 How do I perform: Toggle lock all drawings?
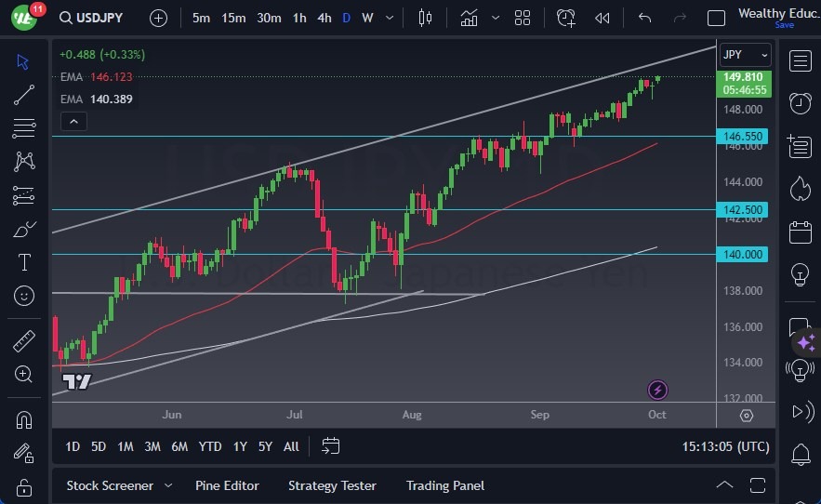coord(24,487)
